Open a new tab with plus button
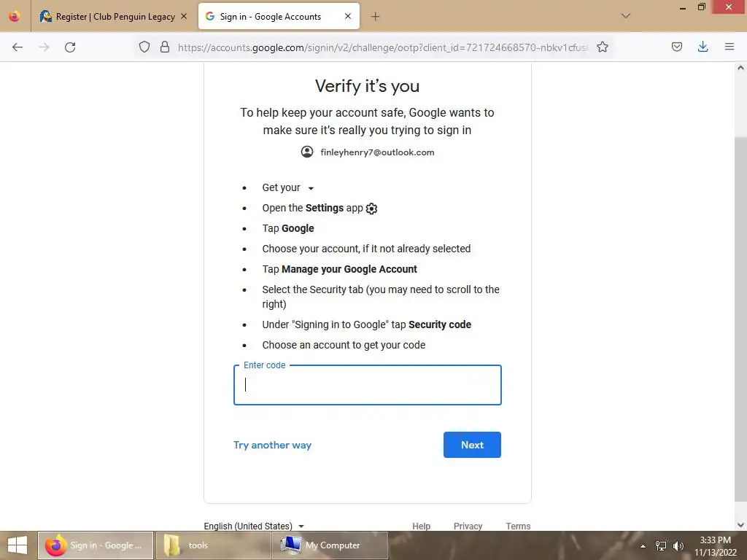The height and width of the screenshot is (560, 747). [x=376, y=17]
